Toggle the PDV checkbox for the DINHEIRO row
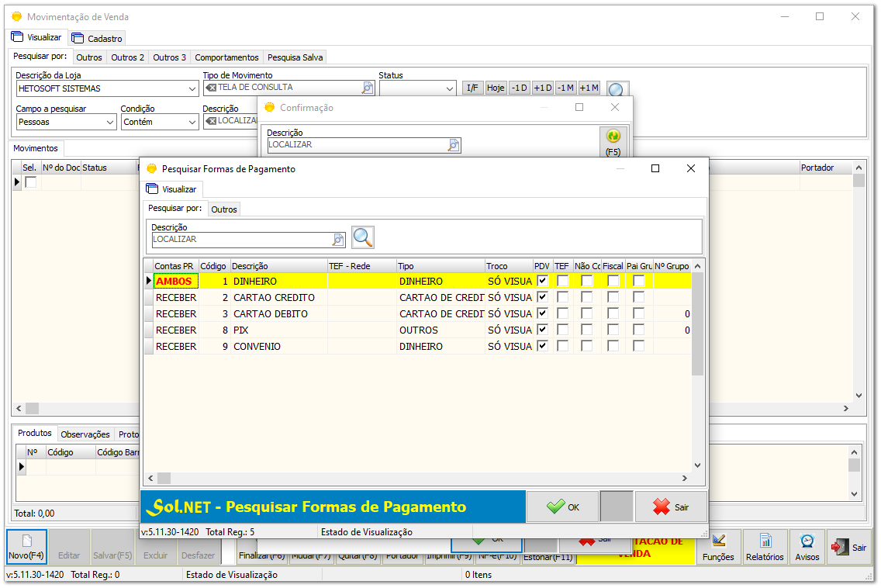Screen dimensions: 881x588 tap(543, 282)
